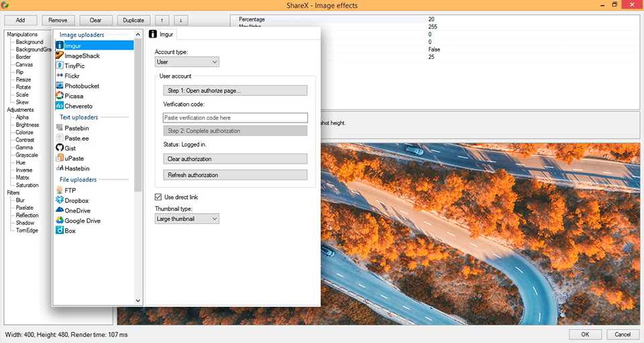Screen dimensions: 644x343
Task: Click the Hastebin uploader icon
Action: pyautogui.click(x=60, y=167)
